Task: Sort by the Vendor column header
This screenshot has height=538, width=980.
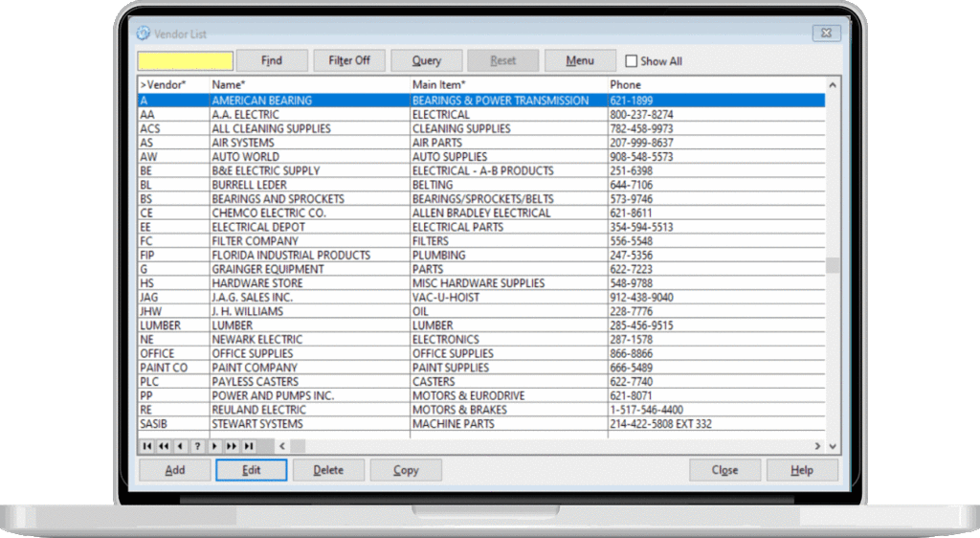Action: [174, 85]
